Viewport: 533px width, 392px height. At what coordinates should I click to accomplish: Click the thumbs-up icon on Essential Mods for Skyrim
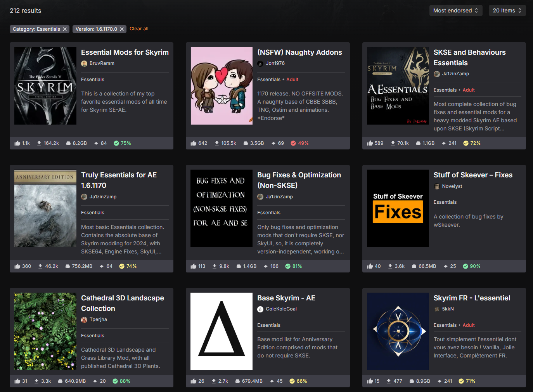pyautogui.click(x=17, y=143)
